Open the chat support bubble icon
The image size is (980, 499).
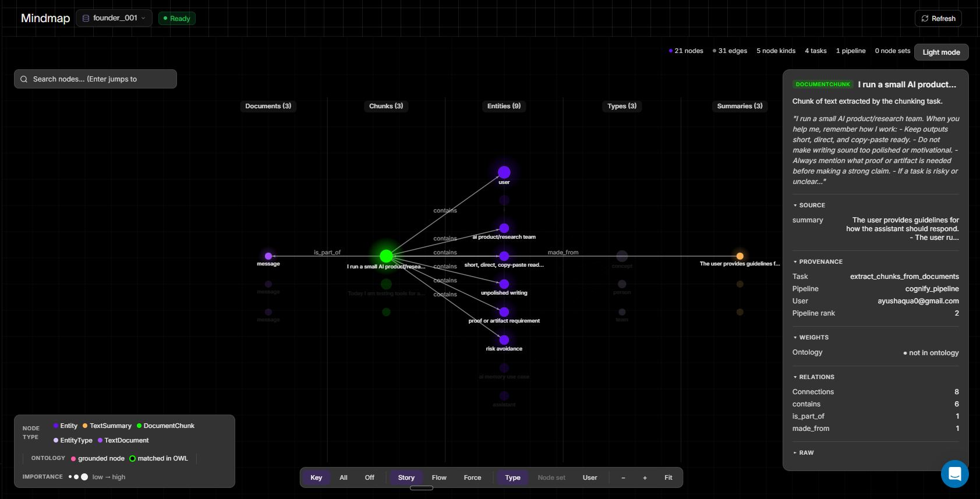955,474
